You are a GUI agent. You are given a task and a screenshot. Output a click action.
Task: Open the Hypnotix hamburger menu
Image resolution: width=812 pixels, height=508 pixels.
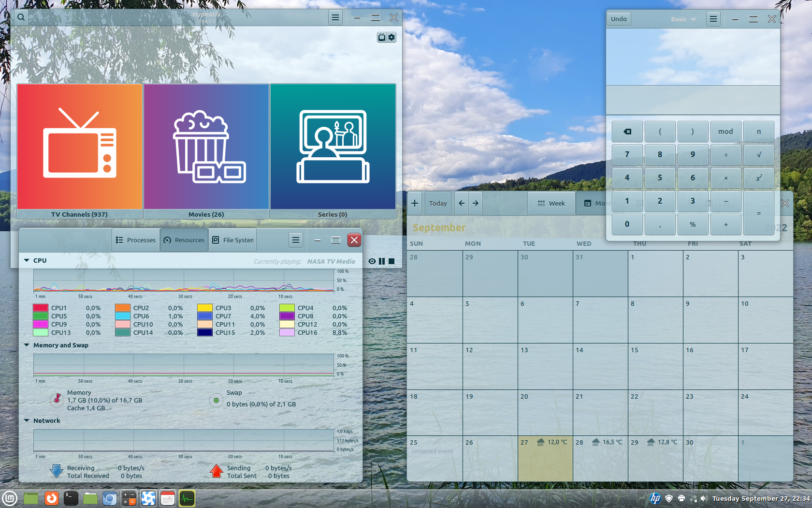(x=335, y=18)
